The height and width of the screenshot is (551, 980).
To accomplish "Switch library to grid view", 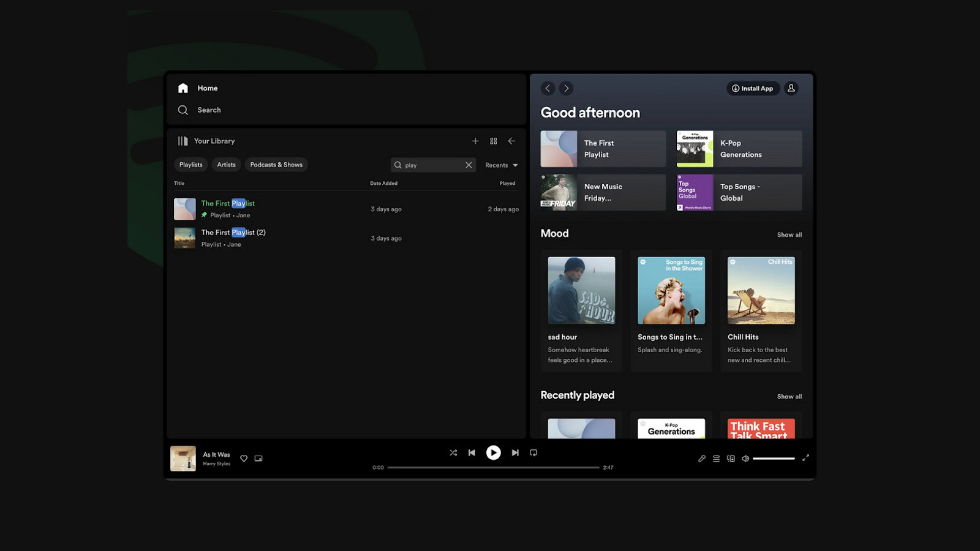I will coord(494,141).
